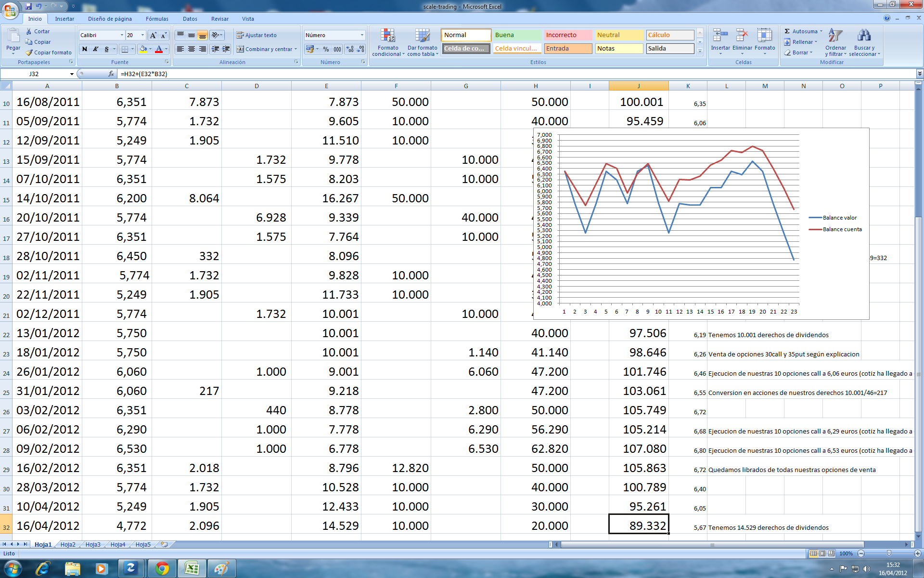Toggle bottom vertical alignment button
This screenshot has height=578, width=924.
tap(203, 35)
